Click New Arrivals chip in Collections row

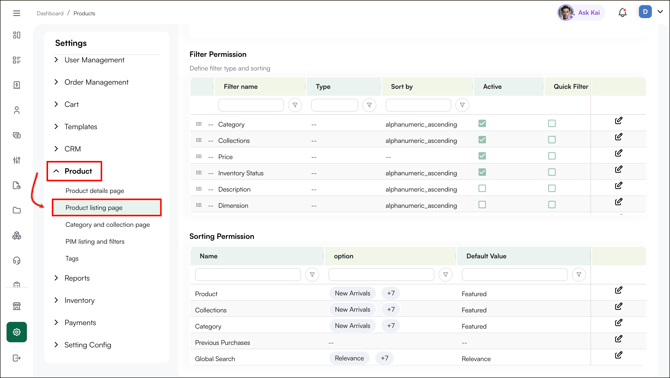(x=353, y=310)
